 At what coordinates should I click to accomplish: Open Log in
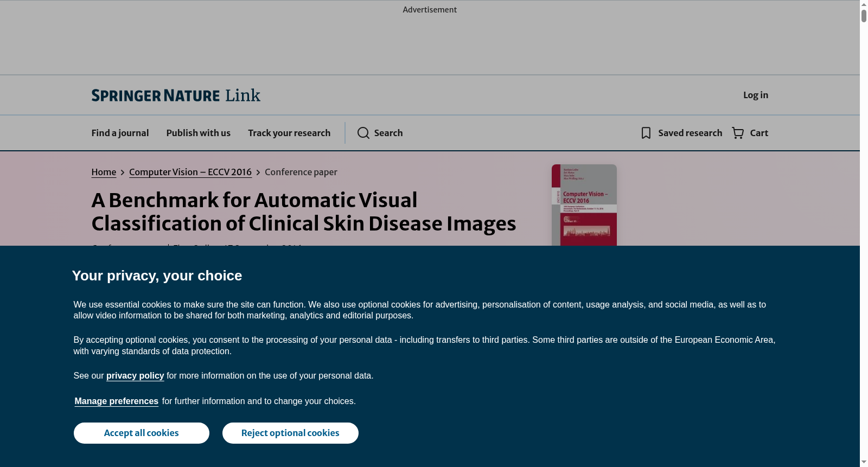click(x=756, y=95)
